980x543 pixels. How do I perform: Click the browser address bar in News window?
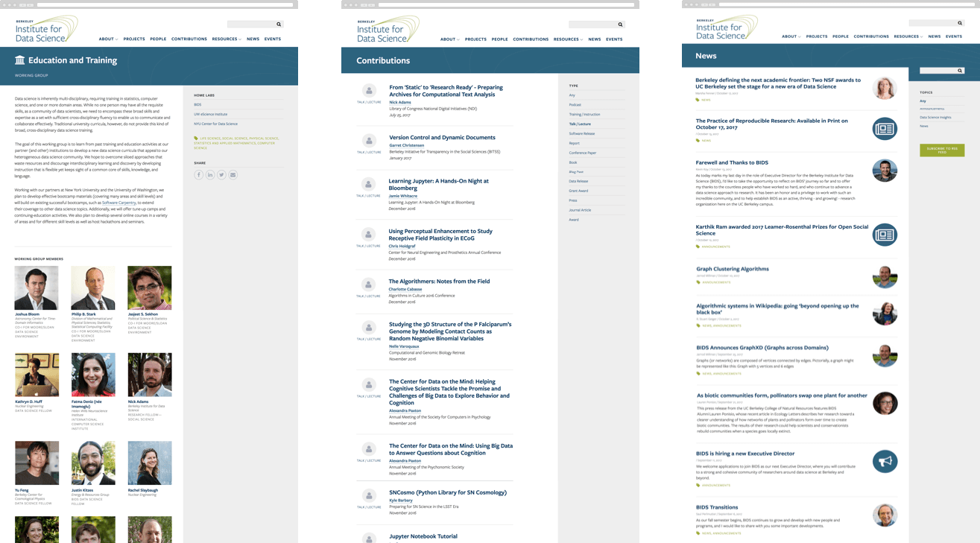click(x=846, y=4)
